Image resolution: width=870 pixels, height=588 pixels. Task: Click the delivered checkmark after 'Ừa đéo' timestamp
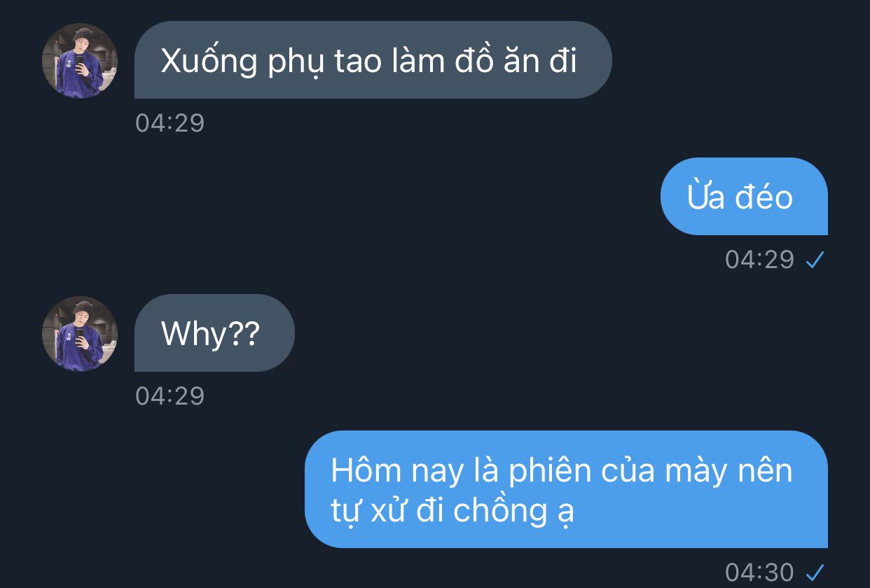coord(815,260)
